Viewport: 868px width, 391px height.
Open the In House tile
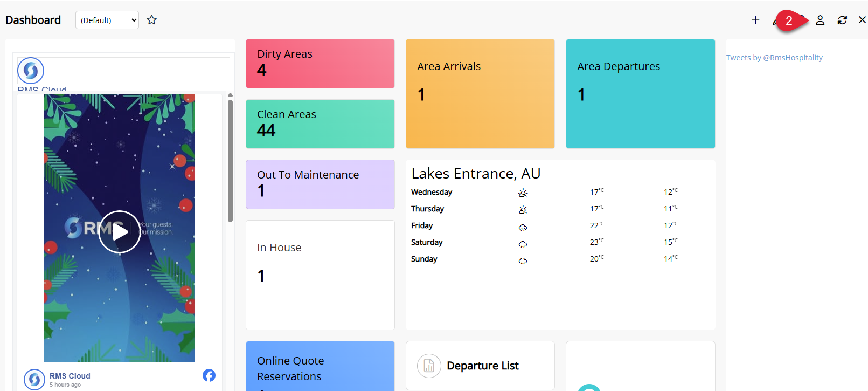click(320, 275)
